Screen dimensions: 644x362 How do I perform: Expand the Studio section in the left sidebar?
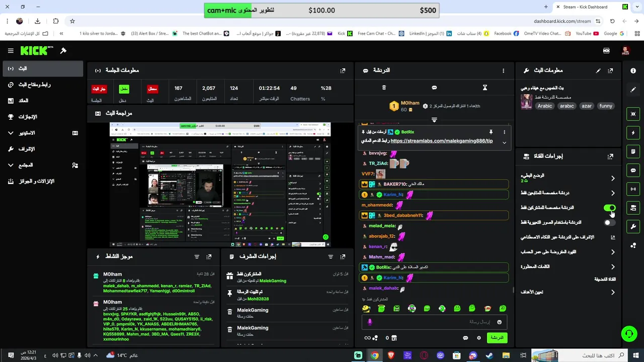(11, 133)
